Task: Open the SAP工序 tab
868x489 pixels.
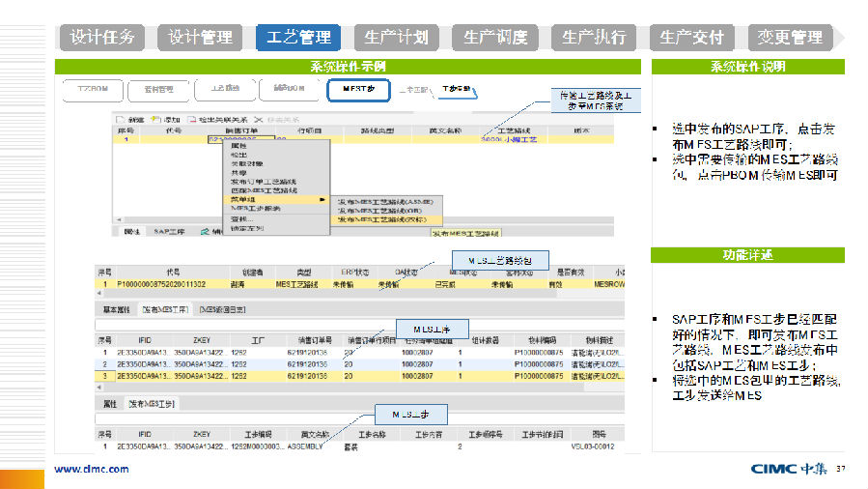Action: pyautogui.click(x=169, y=233)
